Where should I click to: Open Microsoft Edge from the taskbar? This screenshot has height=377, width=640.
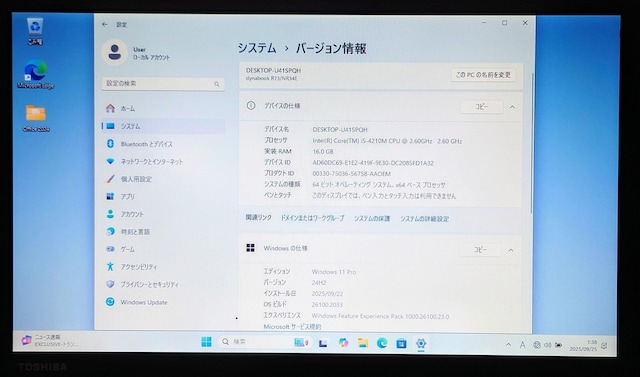coord(382,343)
